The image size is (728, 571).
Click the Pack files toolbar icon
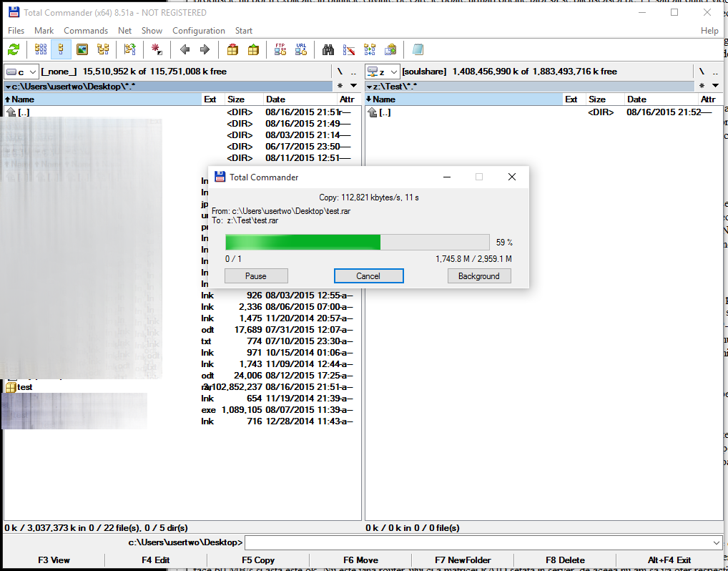click(232, 49)
